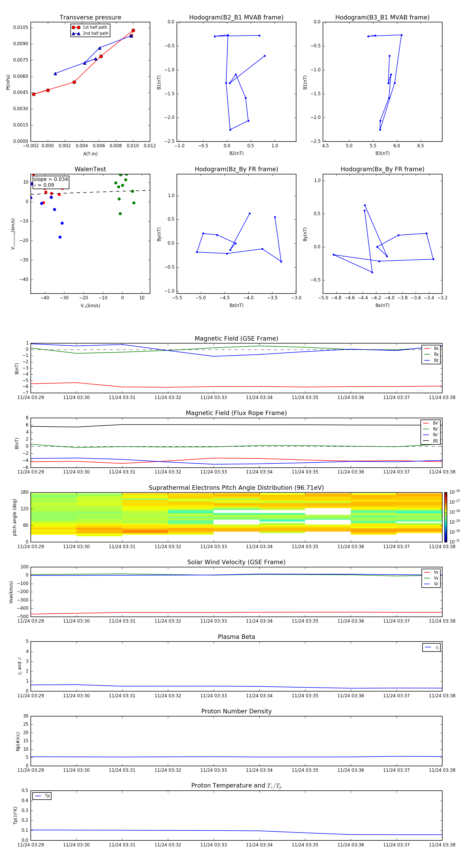Click the red Vx line in velocity plot
Image resolution: width=473 pixels, height=868 pixels.
pyautogui.click(x=236, y=612)
